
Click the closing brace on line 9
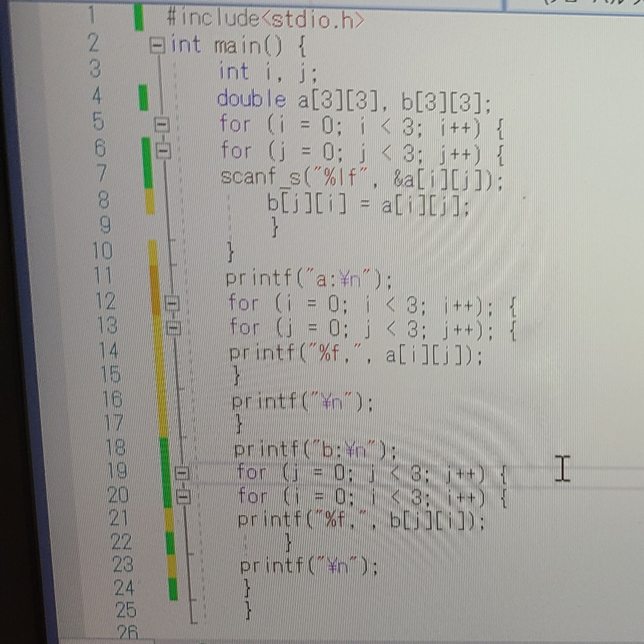[x=275, y=227]
